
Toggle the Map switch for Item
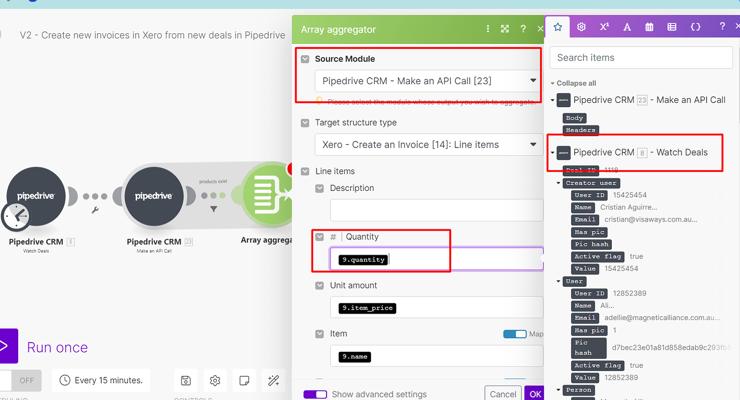515,334
